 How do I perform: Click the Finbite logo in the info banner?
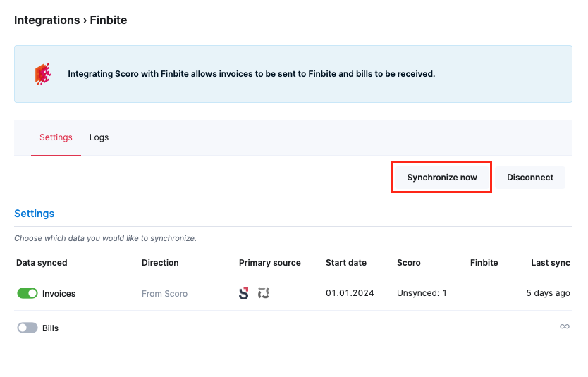tap(43, 74)
